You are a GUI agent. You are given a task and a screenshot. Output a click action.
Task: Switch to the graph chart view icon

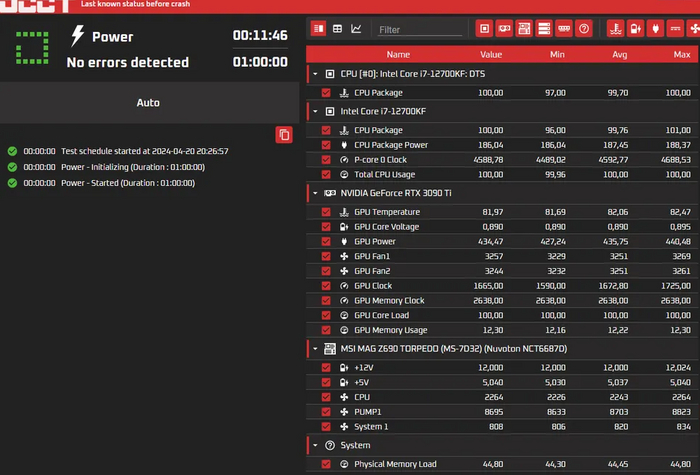356,29
